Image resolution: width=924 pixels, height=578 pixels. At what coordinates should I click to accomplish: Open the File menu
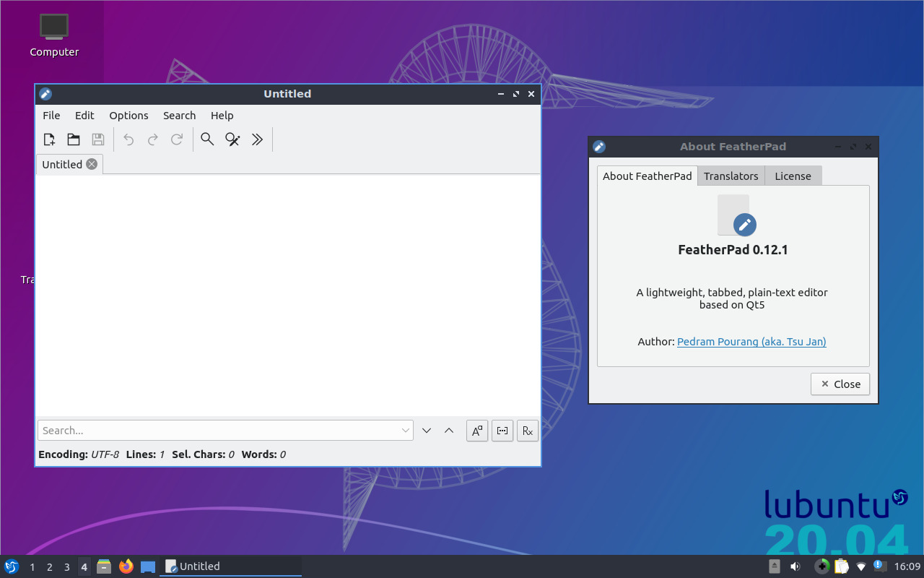[51, 116]
